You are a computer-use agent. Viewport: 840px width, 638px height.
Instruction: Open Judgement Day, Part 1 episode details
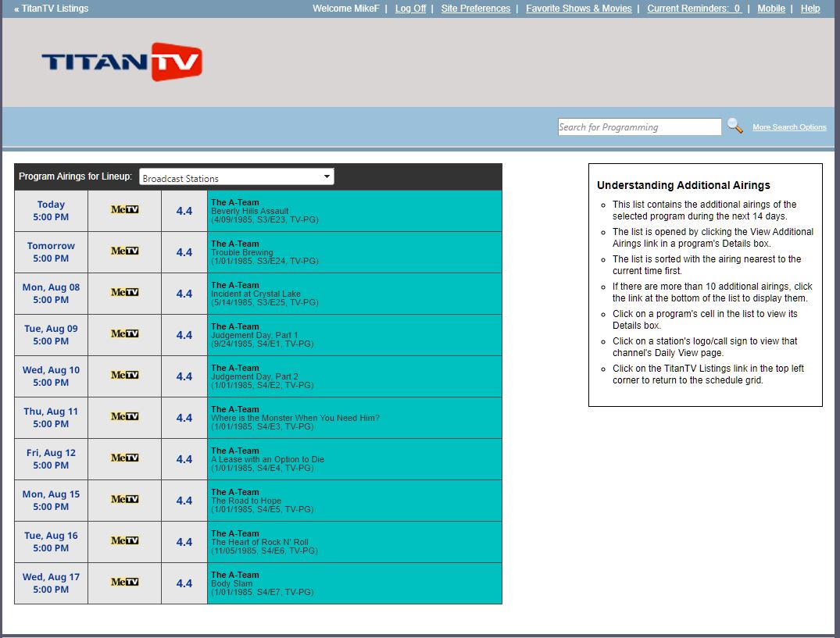pos(355,335)
